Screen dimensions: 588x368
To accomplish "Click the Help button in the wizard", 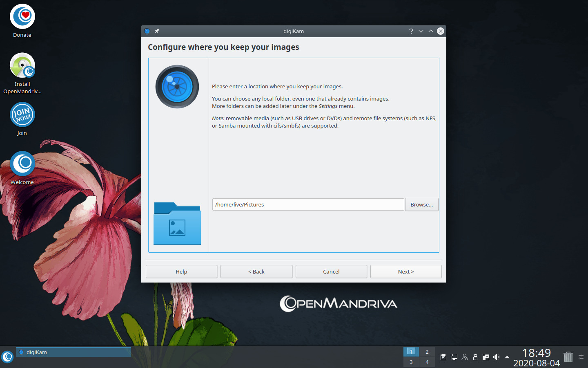I will point(181,272).
